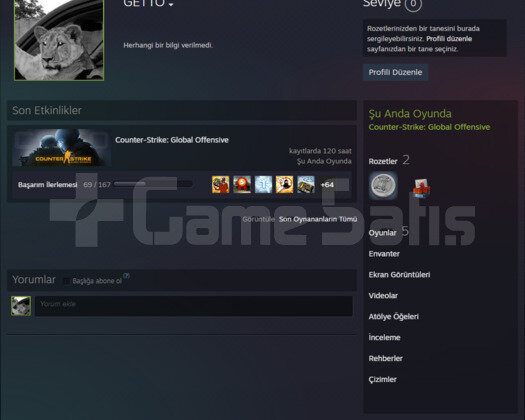Open the Counter-Strike game banner thumbnail
Screen dimensions: 525x420
pyautogui.click(x=62, y=148)
